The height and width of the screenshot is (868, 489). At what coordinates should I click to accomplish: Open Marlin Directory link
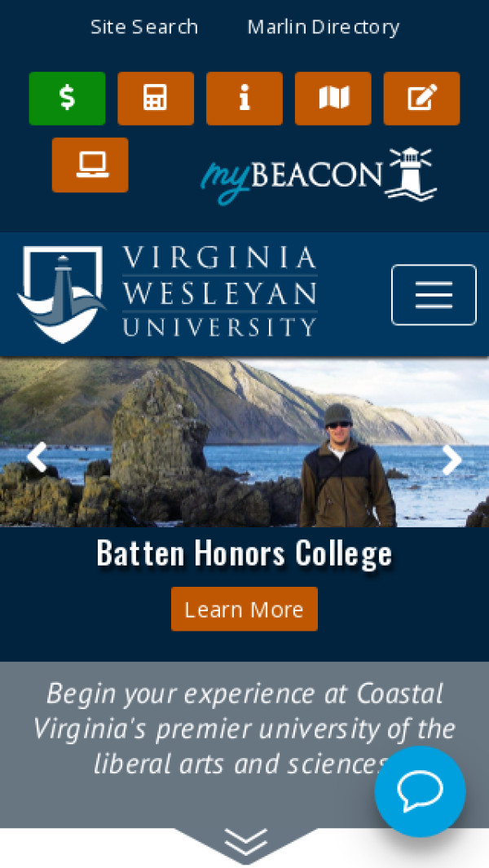click(324, 27)
